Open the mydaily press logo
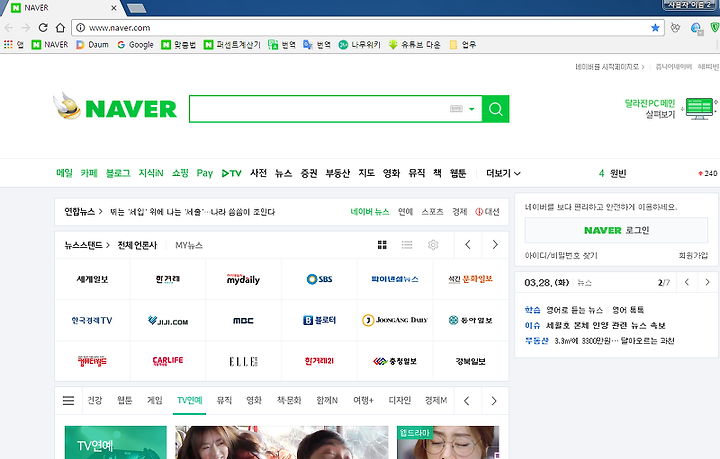 tap(243, 279)
